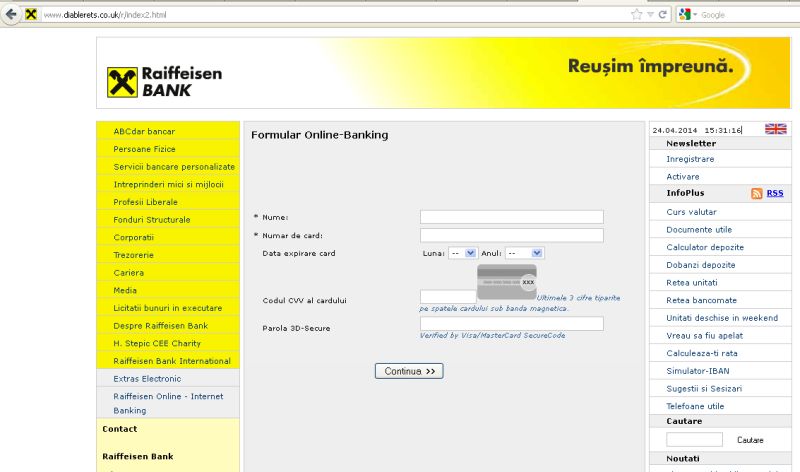Image resolution: width=800 pixels, height=472 pixels.
Task: Switch language with the UK flag icon
Action: pyautogui.click(x=776, y=129)
